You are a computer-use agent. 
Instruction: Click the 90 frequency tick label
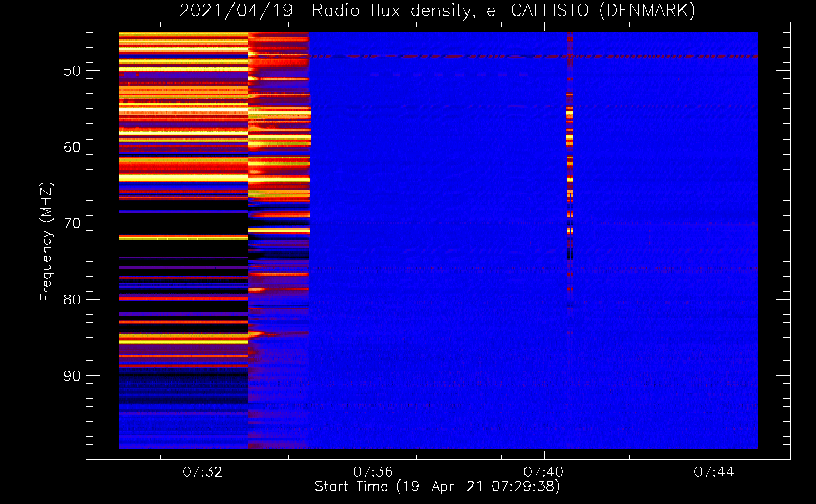click(72, 376)
